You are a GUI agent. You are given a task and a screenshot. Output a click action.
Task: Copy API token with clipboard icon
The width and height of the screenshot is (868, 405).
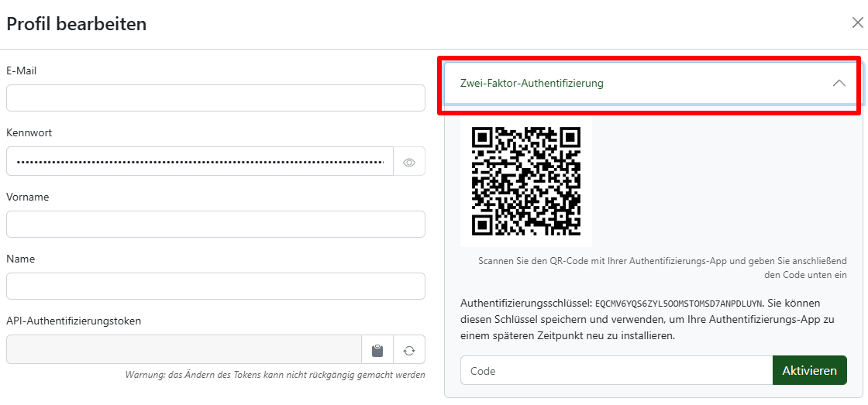pos(377,350)
